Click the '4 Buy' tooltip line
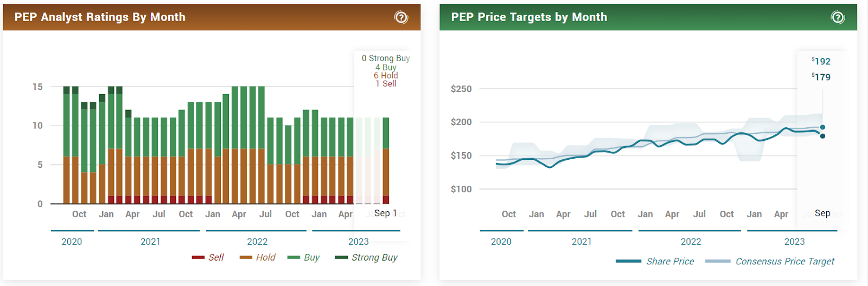 [x=386, y=67]
